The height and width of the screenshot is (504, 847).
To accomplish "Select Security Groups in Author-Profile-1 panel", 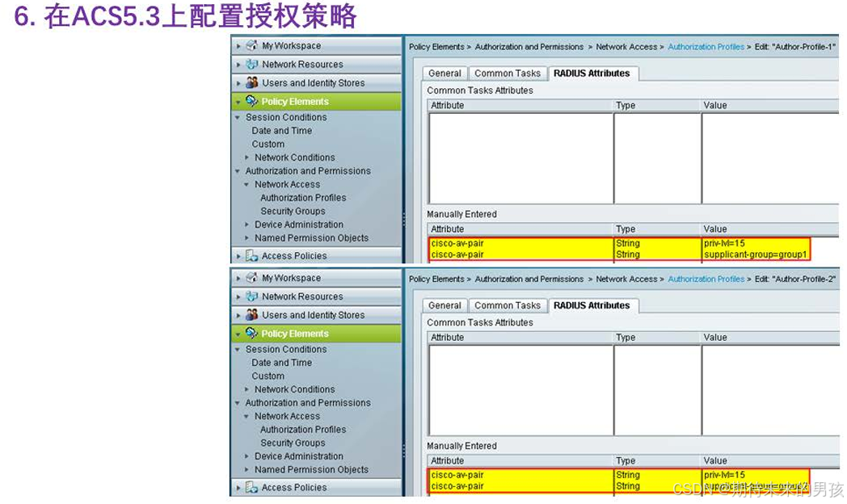I will coord(293,212).
